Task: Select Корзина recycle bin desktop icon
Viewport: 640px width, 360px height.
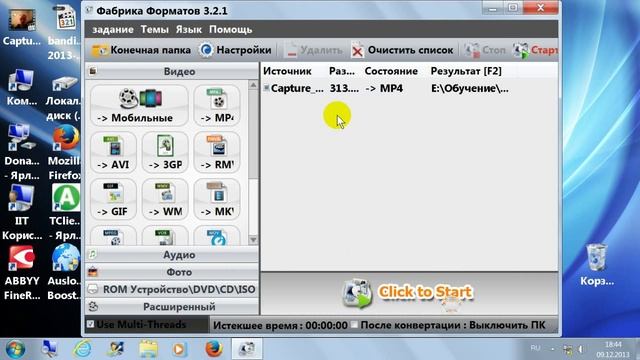Action: 597,264
